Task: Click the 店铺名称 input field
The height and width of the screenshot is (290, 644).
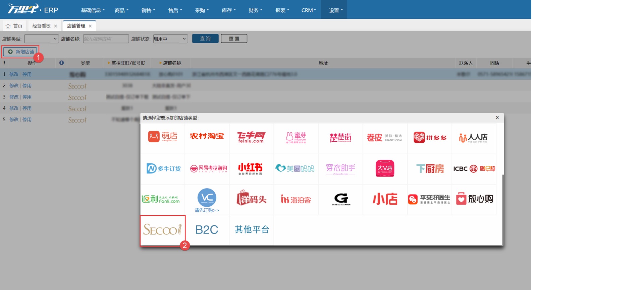Action: click(x=106, y=39)
